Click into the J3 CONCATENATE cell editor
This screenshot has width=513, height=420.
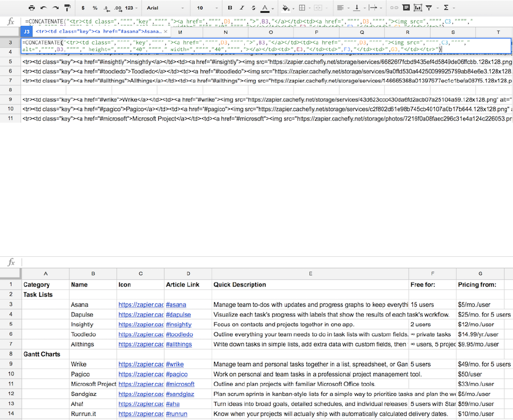click(266, 46)
